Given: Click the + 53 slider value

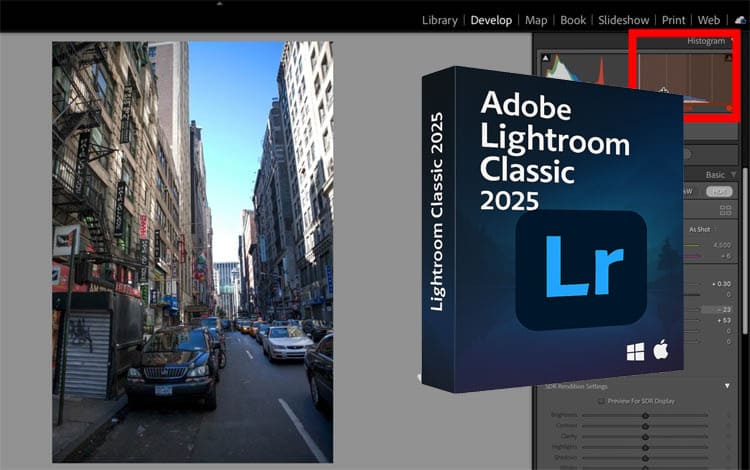Looking at the screenshot, I should click(x=724, y=320).
